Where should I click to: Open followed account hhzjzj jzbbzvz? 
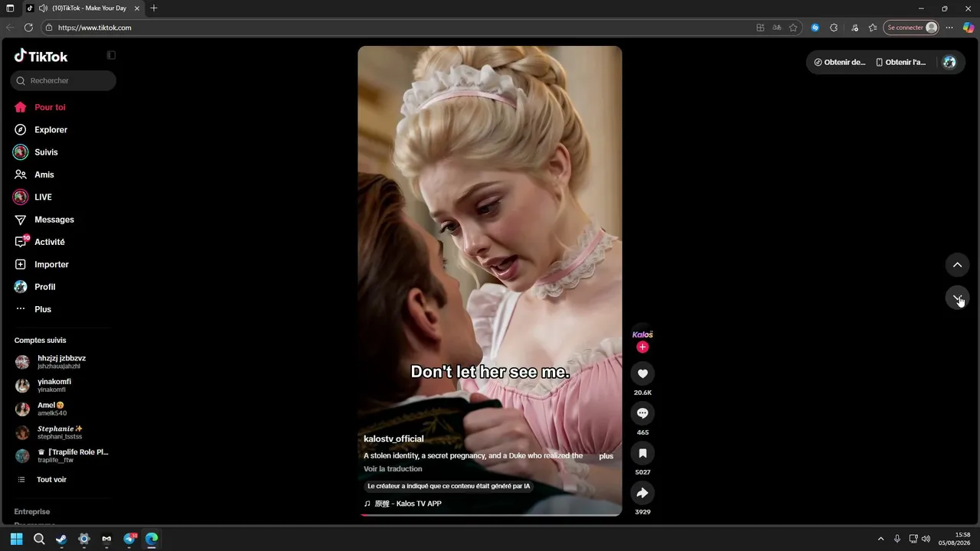61,362
